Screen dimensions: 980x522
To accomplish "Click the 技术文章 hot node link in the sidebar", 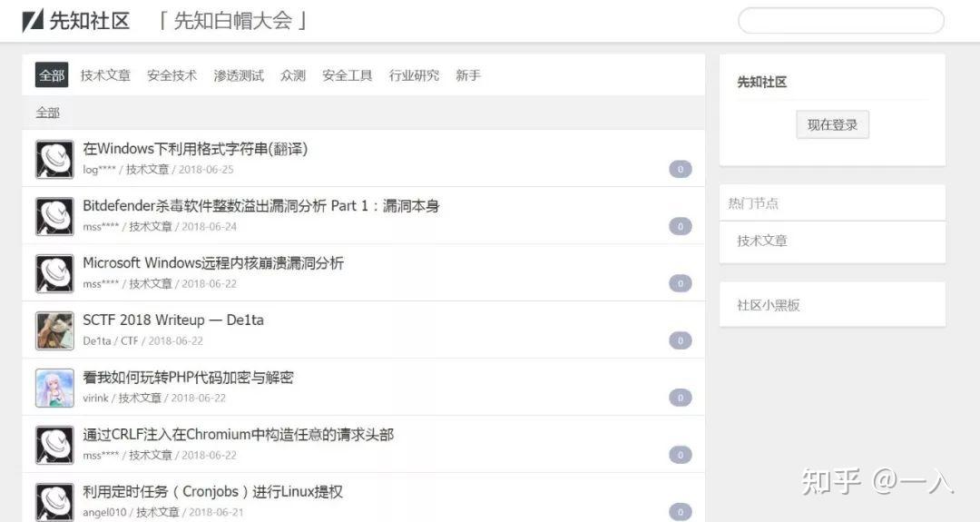I will (x=762, y=241).
